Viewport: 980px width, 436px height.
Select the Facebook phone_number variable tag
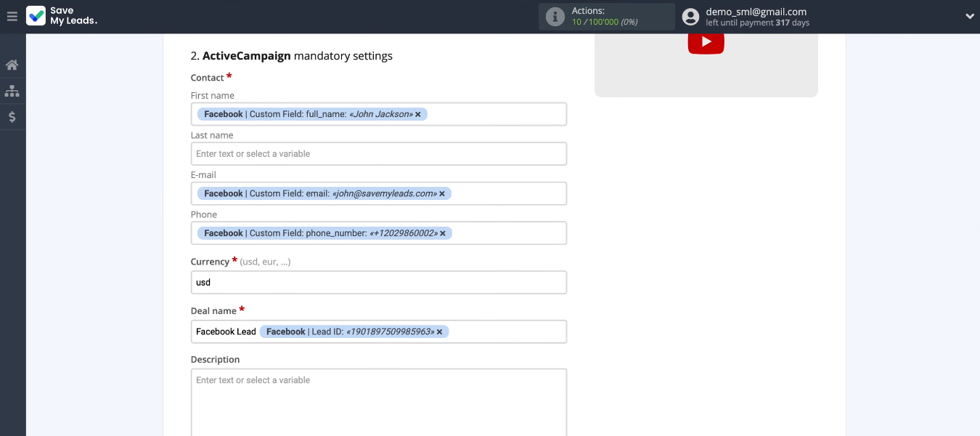coord(324,233)
